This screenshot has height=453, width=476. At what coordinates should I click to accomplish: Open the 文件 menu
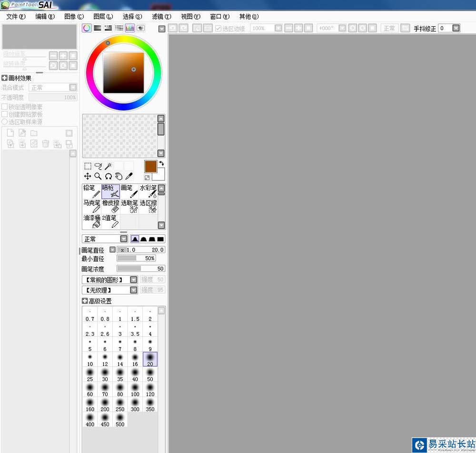click(x=16, y=16)
